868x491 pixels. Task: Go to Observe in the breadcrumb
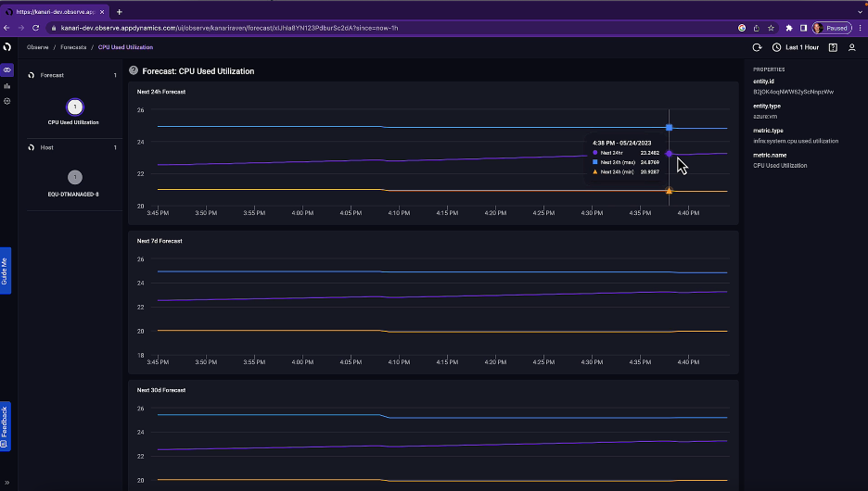pyautogui.click(x=37, y=47)
